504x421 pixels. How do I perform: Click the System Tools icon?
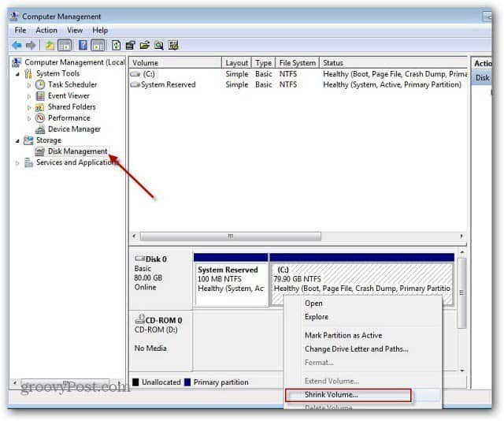tap(28, 73)
